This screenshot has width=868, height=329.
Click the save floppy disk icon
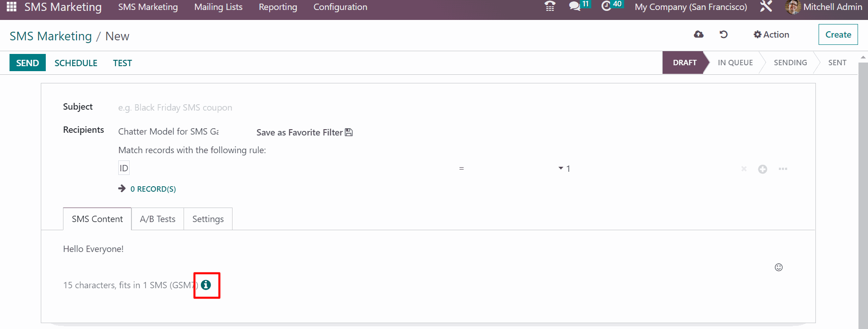(349, 132)
